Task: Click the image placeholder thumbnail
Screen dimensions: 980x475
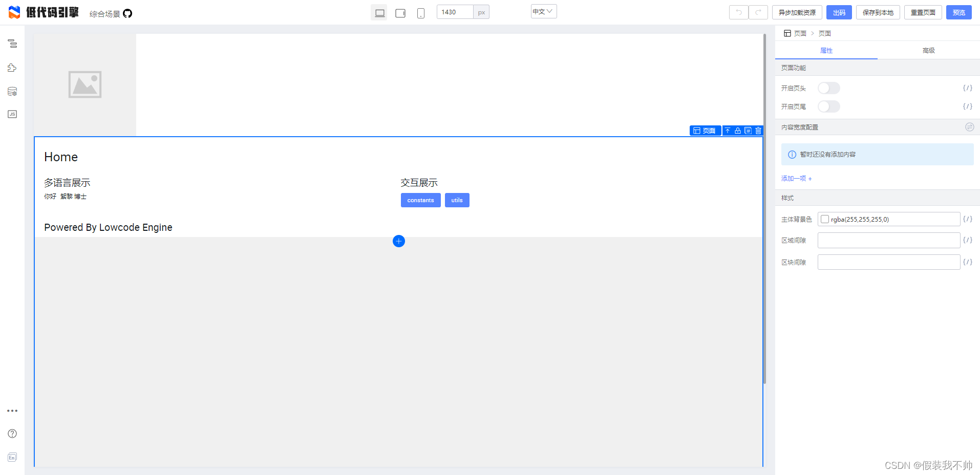Action: (85, 84)
